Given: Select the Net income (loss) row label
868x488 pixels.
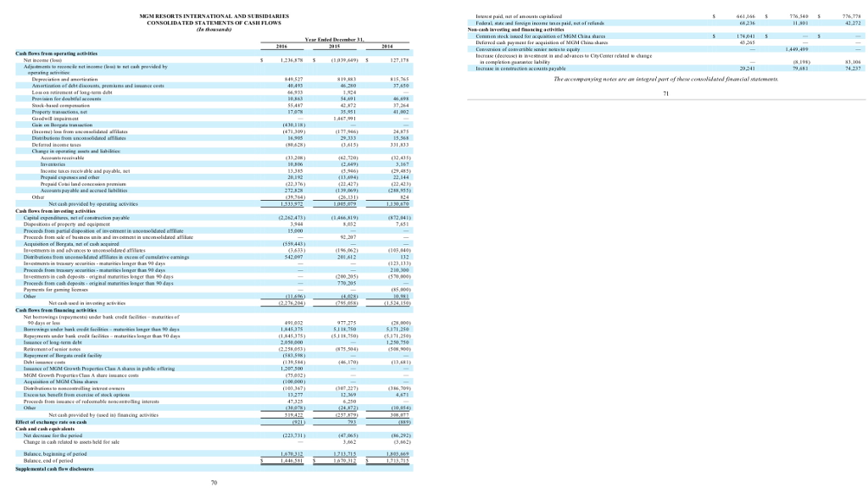Looking at the screenshot, I should pos(42,59).
